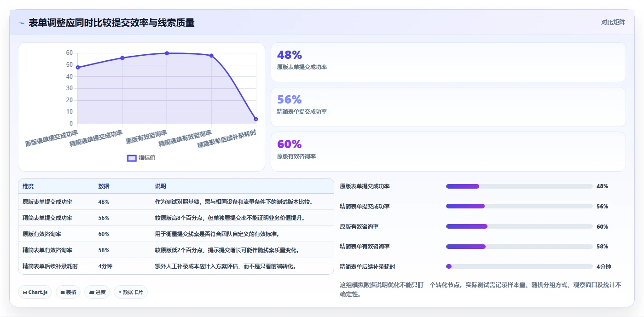The width and height of the screenshot is (644, 317).
Task: Click the 原版表单提交成功率 progress bar
Action: point(519,186)
